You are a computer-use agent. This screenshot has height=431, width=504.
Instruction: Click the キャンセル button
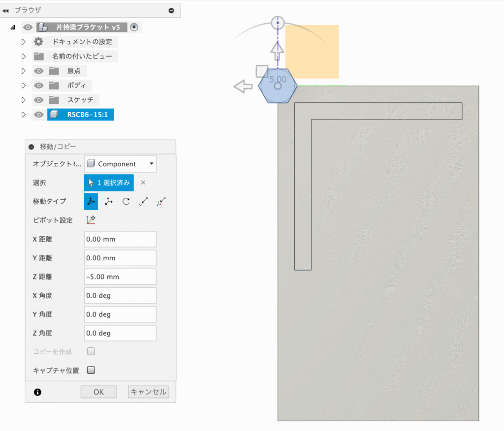pos(148,392)
